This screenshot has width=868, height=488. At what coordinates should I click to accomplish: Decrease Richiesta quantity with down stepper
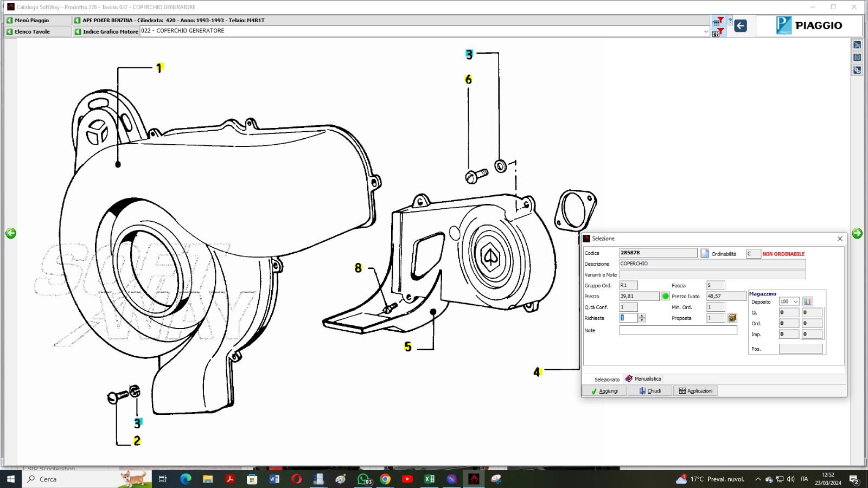point(642,320)
